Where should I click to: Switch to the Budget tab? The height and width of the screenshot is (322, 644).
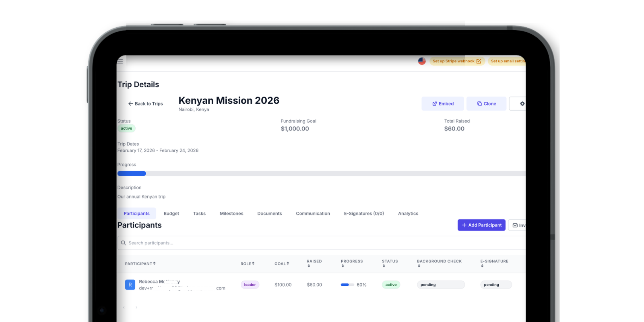(x=171, y=214)
